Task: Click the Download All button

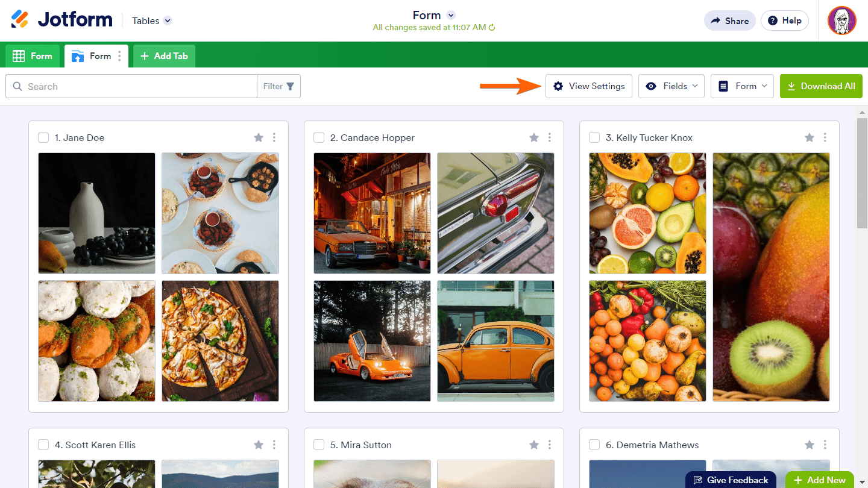Action: tap(821, 86)
